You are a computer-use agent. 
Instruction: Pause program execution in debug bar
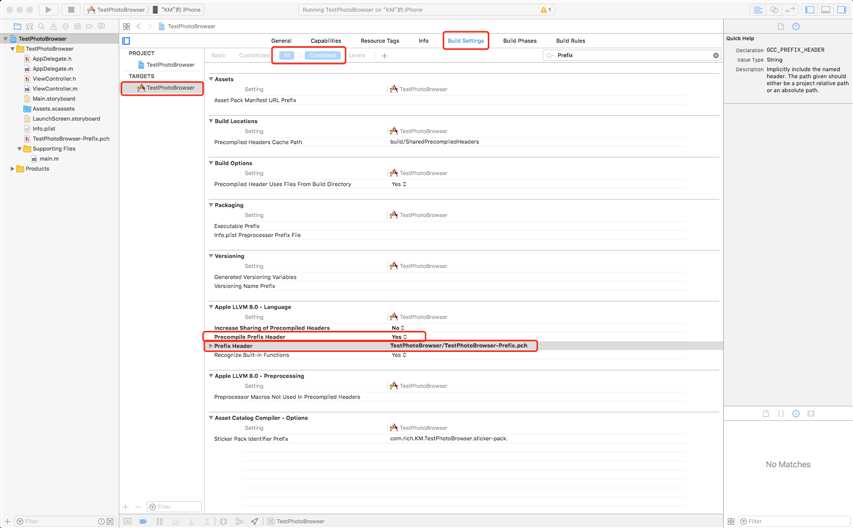pos(159,521)
